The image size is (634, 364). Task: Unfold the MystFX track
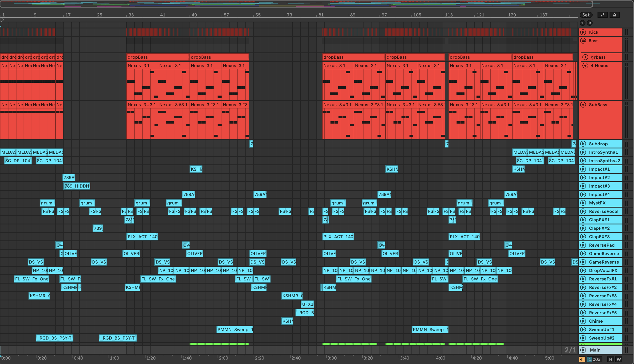[x=583, y=203]
